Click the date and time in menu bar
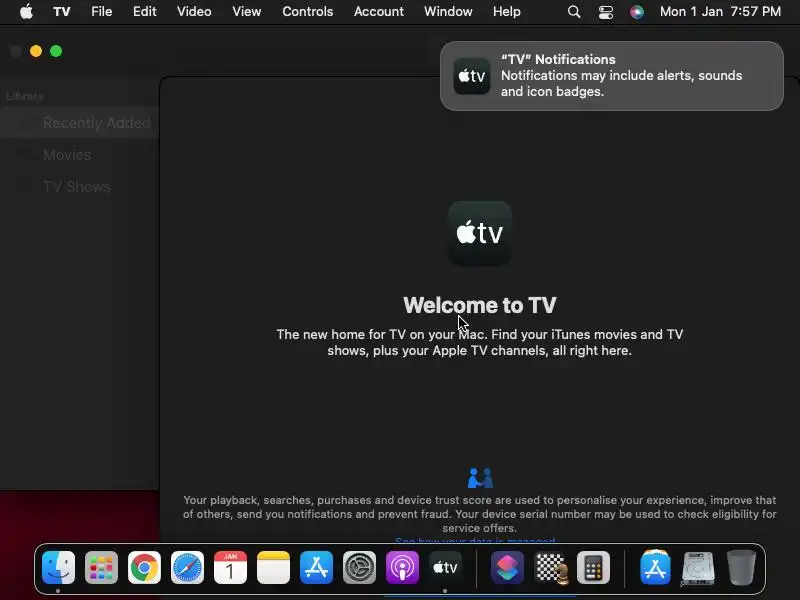Screen dimensions: 800x600 [720, 11]
